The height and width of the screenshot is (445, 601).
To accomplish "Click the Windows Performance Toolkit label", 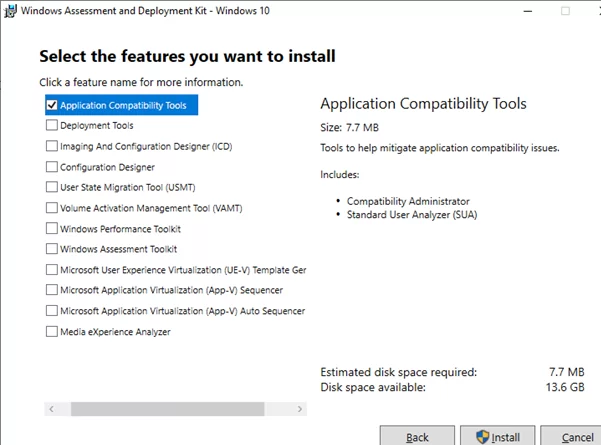I will pyautogui.click(x=120, y=229).
